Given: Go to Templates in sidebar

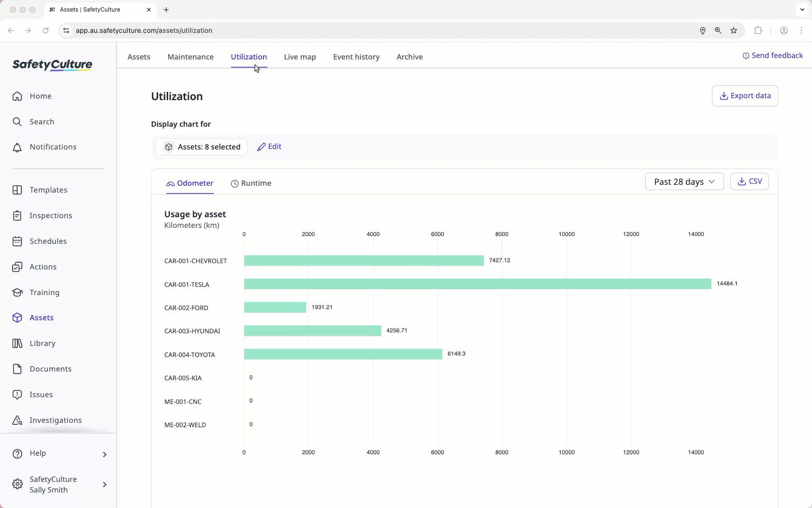Looking at the screenshot, I should pos(40,190).
